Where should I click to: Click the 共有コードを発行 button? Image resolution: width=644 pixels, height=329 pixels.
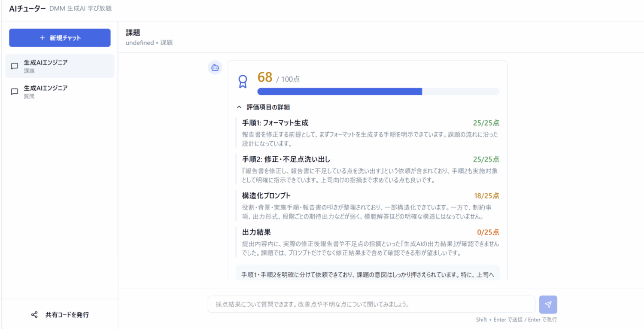click(60, 315)
